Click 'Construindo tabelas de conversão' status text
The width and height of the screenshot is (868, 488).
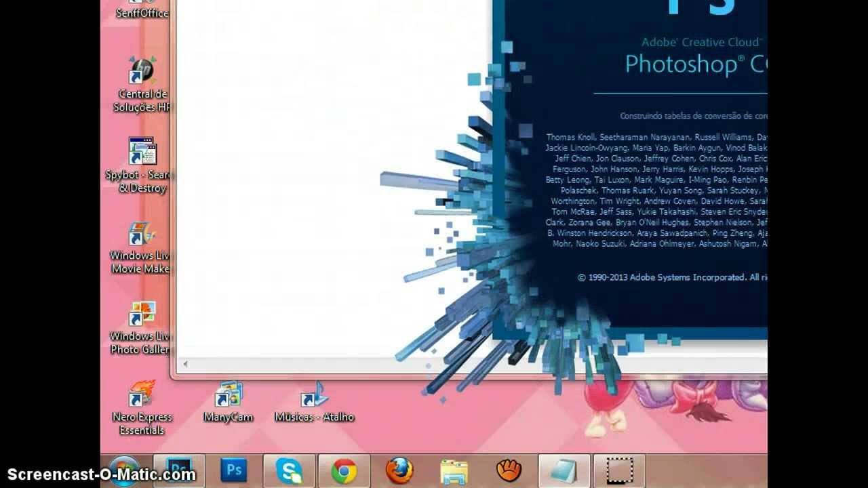click(x=693, y=117)
